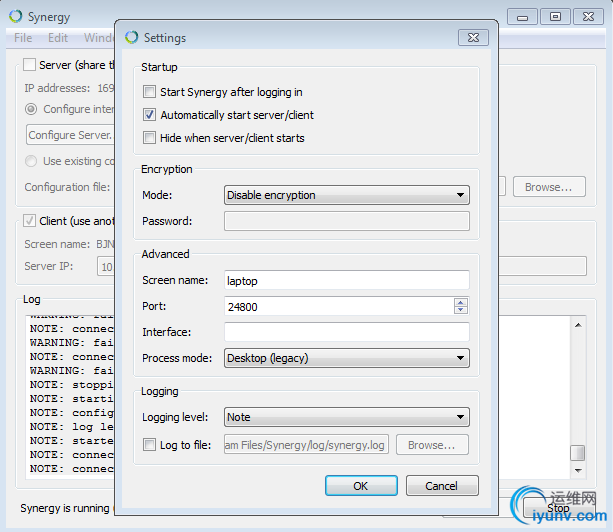Click the Port field showing 24800

click(339, 306)
